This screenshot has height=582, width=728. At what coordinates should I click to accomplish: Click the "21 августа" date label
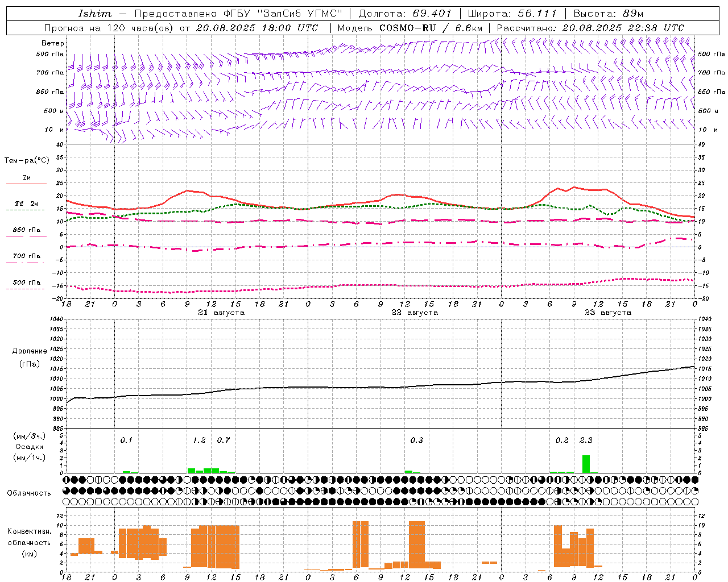click(x=221, y=313)
